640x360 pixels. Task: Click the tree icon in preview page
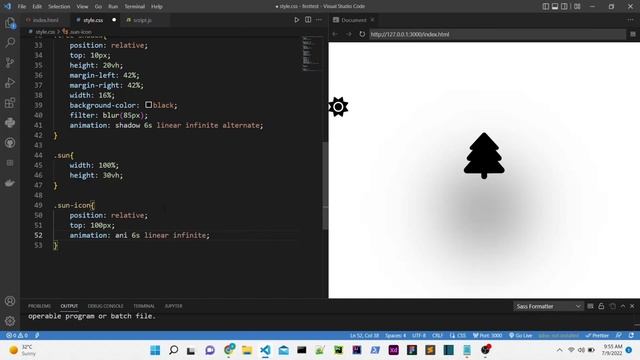[x=484, y=156]
